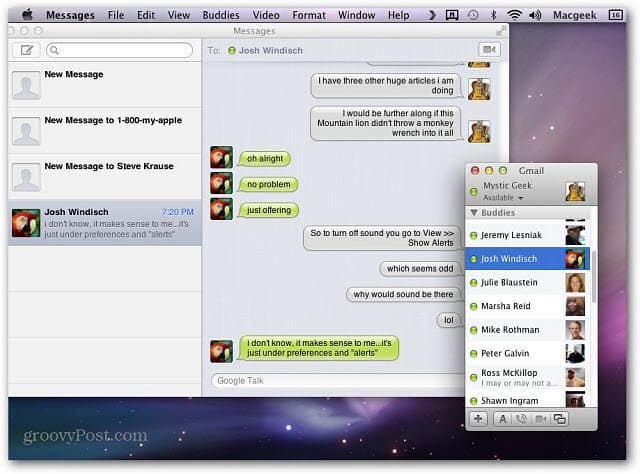The width and height of the screenshot is (640, 474).
Task: Start text chat with the A button
Action: (x=503, y=419)
